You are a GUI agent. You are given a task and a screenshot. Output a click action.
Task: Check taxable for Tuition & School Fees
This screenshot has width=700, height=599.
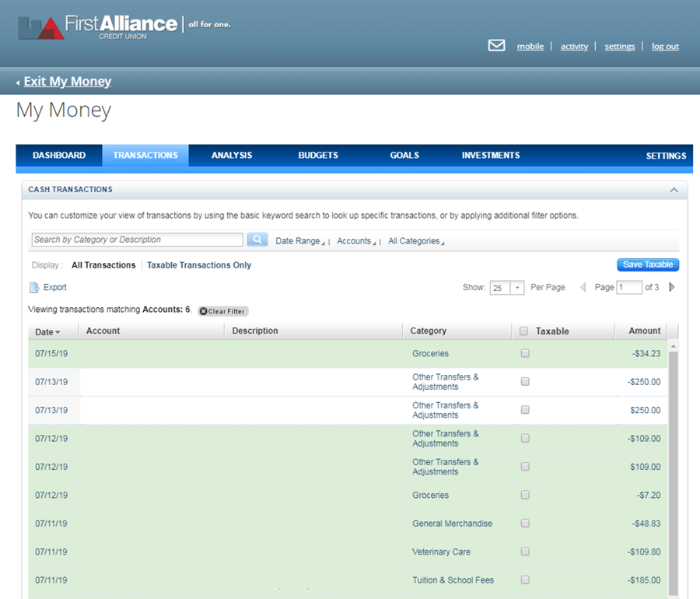525,580
